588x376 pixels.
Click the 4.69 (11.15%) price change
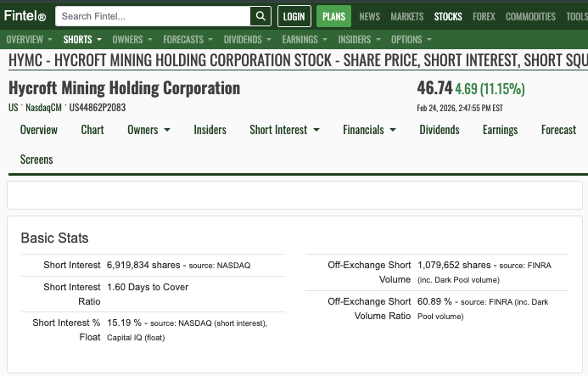[490, 89]
